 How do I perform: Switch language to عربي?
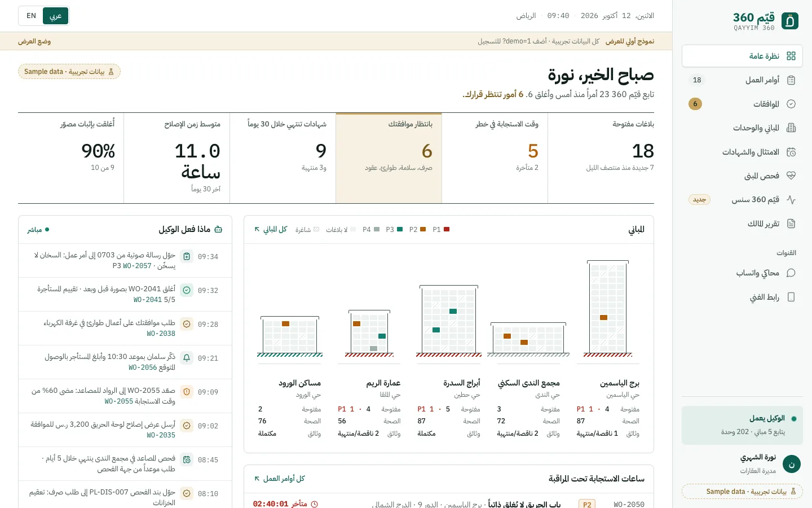(x=55, y=16)
